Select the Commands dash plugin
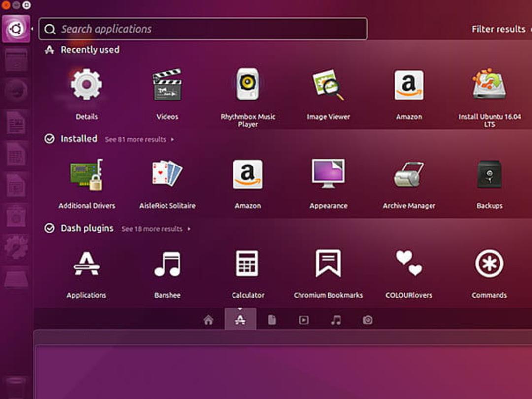The width and height of the screenshot is (532, 399). (489, 264)
